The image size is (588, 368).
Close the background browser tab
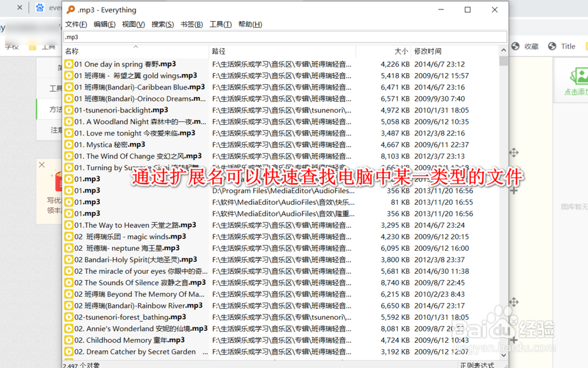pos(19,7)
